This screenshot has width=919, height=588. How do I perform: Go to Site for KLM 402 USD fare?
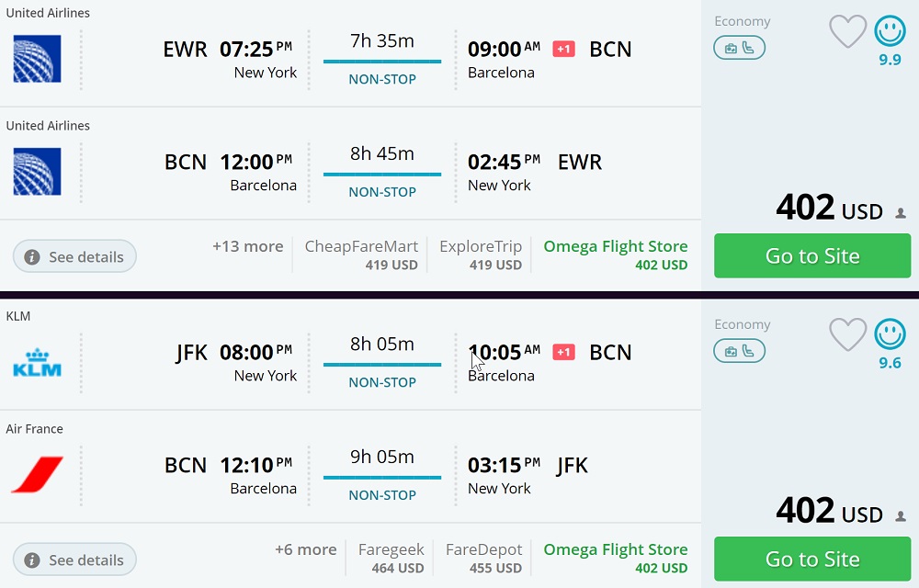(812, 559)
